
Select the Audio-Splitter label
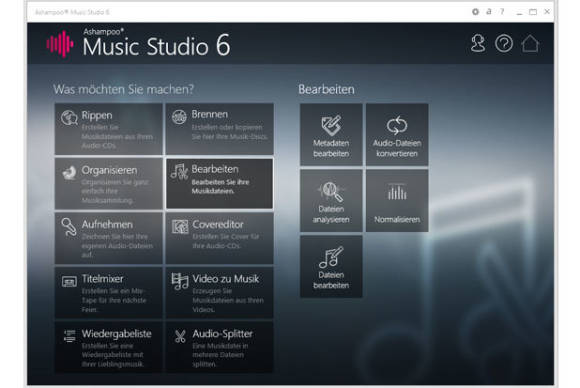222,334
